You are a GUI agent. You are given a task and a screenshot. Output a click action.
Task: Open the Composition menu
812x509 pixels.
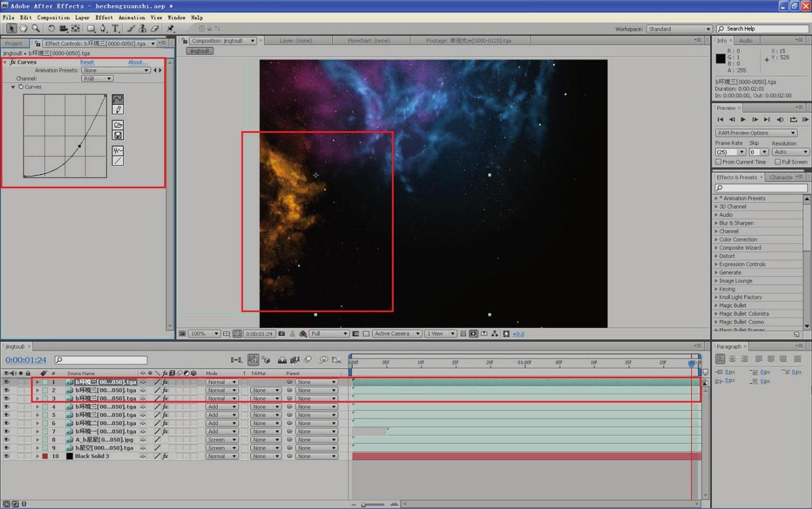[x=54, y=17]
